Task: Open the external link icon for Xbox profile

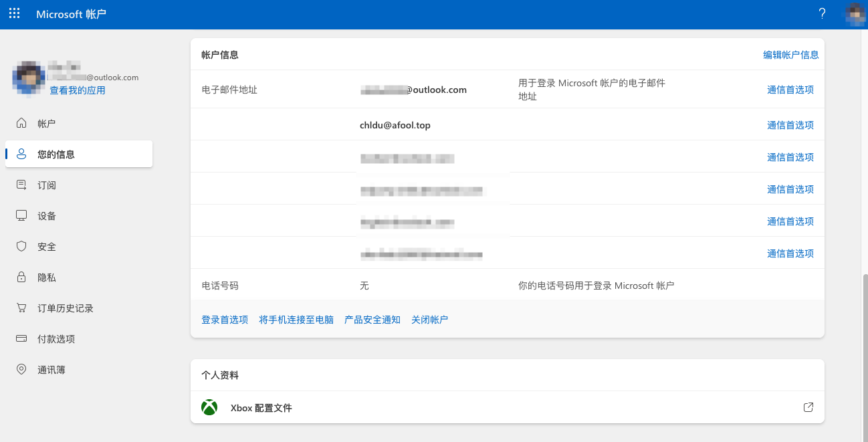Action: click(808, 407)
